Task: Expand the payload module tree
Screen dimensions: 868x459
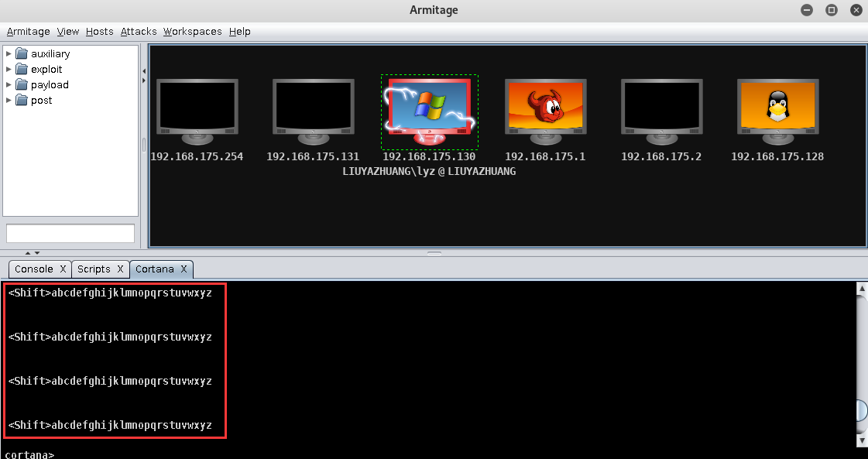Action: point(9,84)
